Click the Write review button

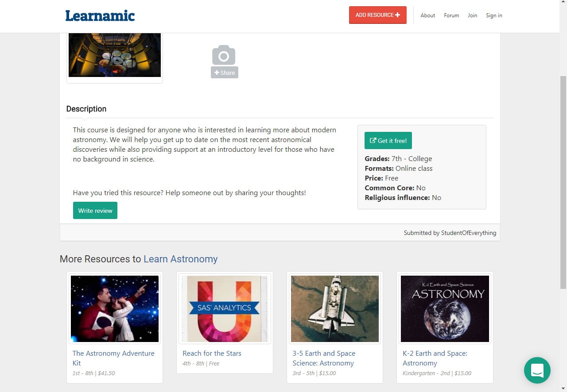click(x=95, y=211)
